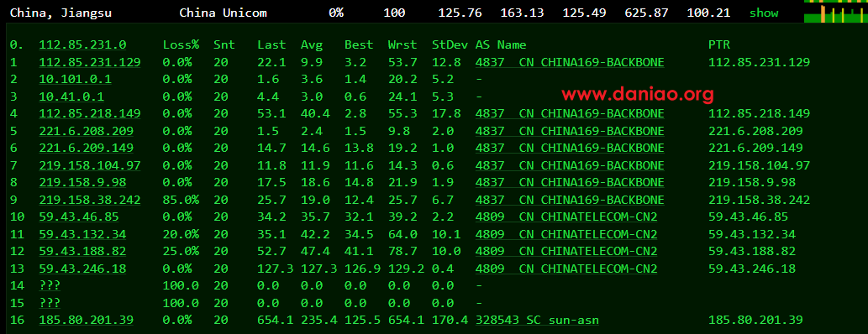Open the 112.85.231.0 source IP link
868x334 pixels.
click(82, 44)
